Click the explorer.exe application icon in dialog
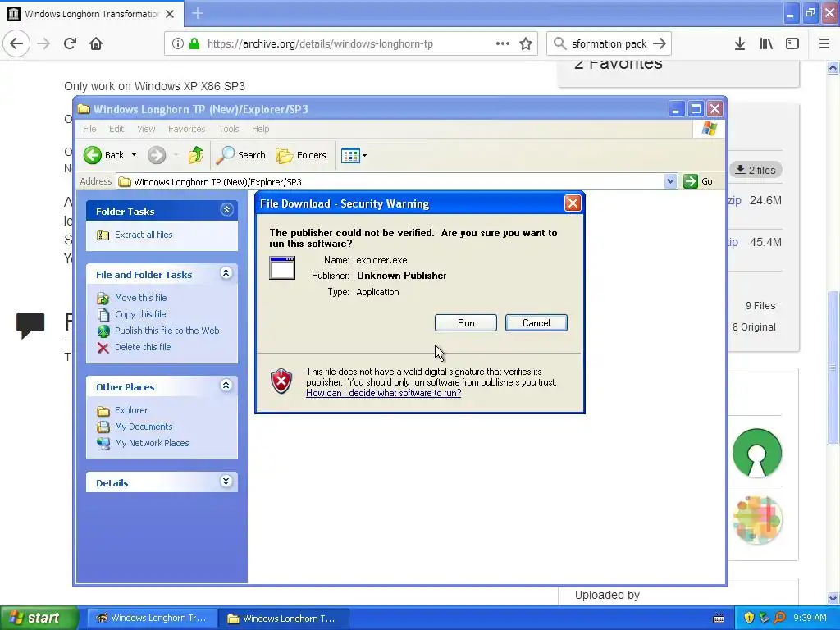The height and width of the screenshot is (630, 840). 282,268
